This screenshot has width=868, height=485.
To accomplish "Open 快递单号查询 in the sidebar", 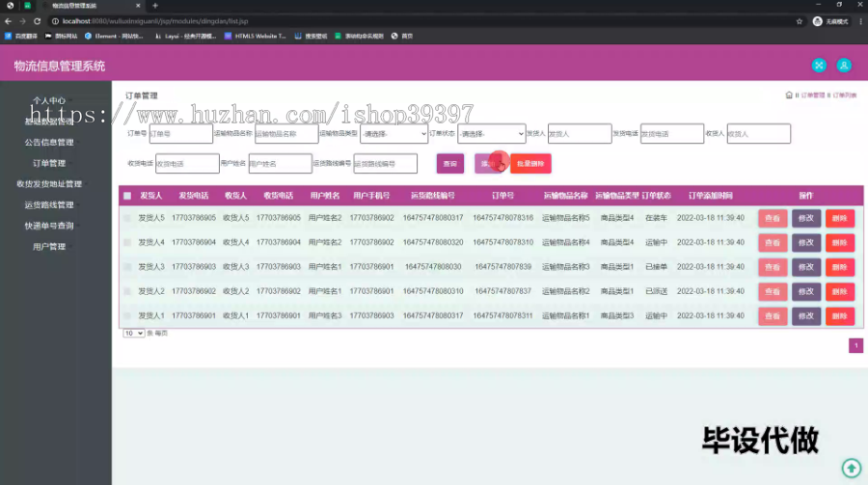I will click(49, 226).
